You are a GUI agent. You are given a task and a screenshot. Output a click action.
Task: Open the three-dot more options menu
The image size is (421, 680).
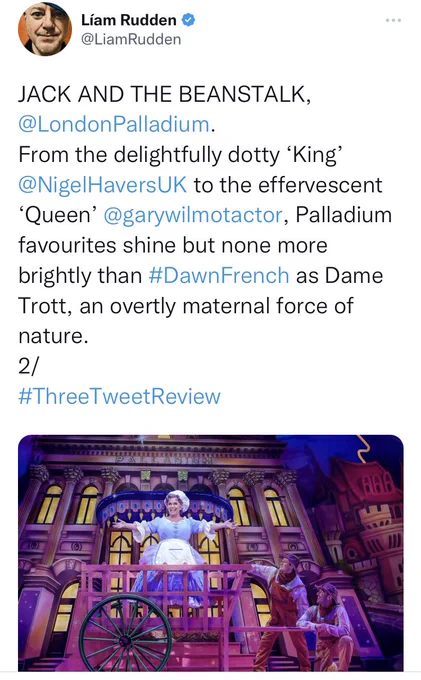pyautogui.click(x=393, y=20)
